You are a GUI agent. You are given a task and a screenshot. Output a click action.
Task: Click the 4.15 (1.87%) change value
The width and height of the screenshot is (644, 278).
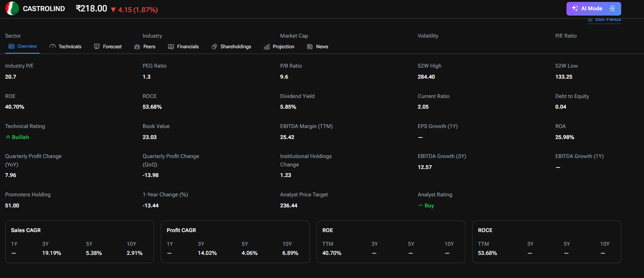tap(138, 10)
